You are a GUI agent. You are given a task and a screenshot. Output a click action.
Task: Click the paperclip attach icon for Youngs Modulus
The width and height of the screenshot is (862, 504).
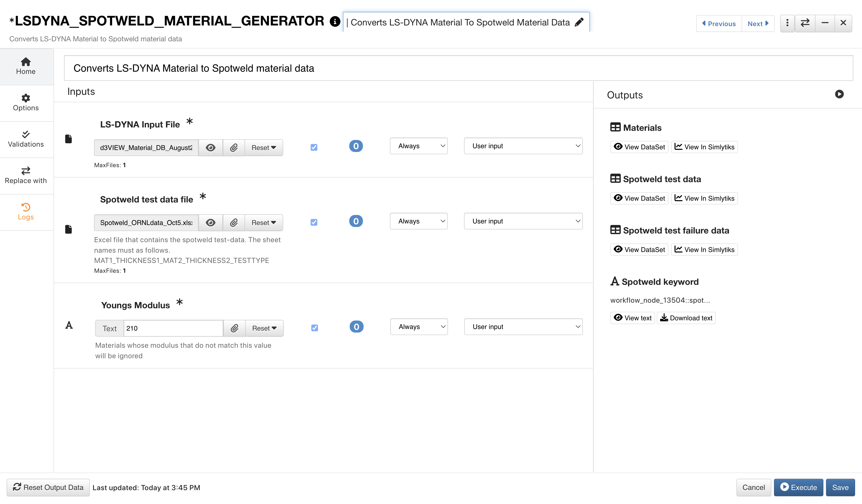[234, 328]
